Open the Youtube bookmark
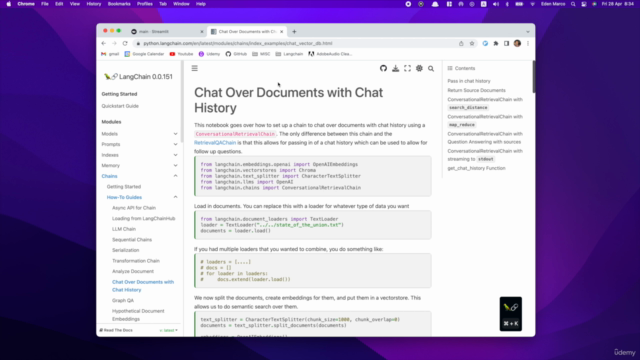 pos(181,54)
